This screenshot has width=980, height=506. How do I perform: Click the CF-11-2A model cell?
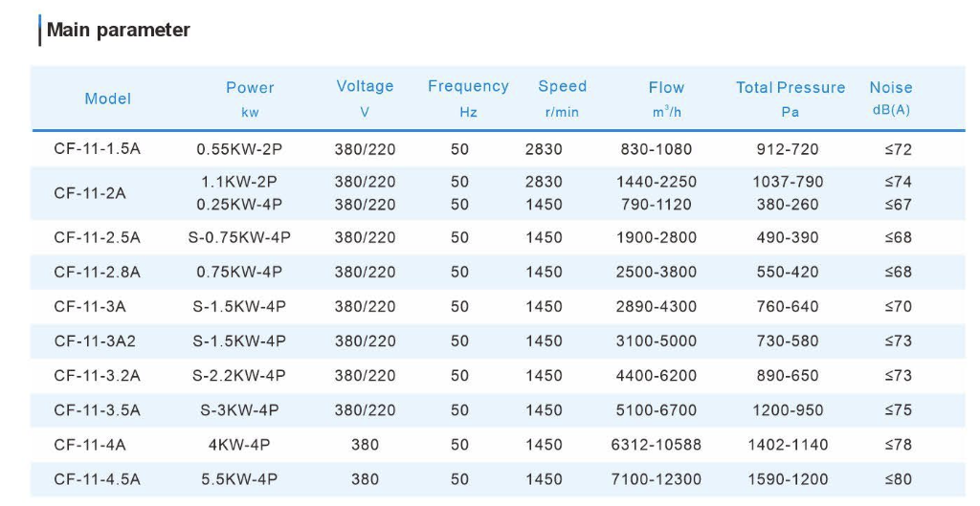click(x=90, y=192)
